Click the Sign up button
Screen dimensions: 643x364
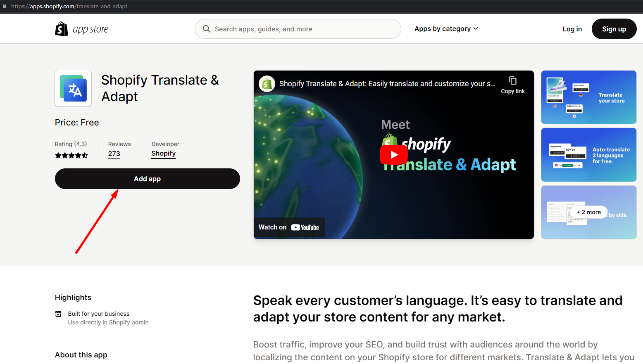(x=614, y=29)
